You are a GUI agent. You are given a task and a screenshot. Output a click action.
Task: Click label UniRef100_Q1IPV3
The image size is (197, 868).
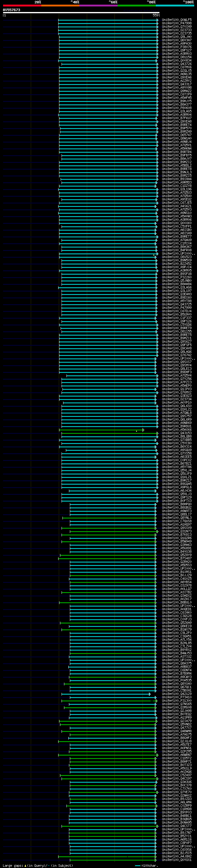point(177,389)
